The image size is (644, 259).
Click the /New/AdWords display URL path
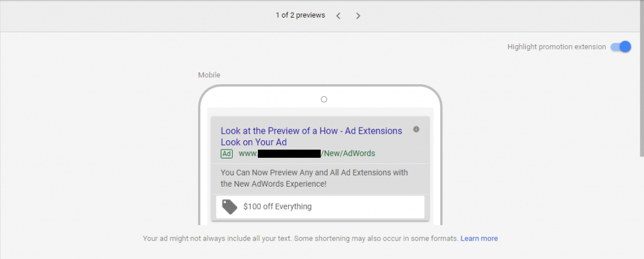[348, 153]
